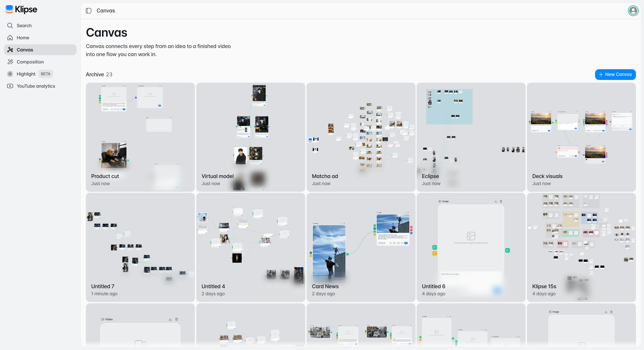Click the Search magnifier icon
Viewport: 644px width, 350px height.
click(x=10, y=26)
